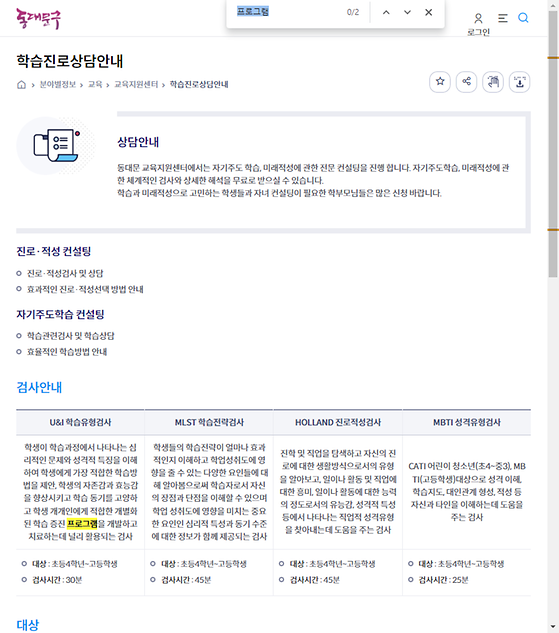Click the scrollbar down arrow

tap(553, 627)
